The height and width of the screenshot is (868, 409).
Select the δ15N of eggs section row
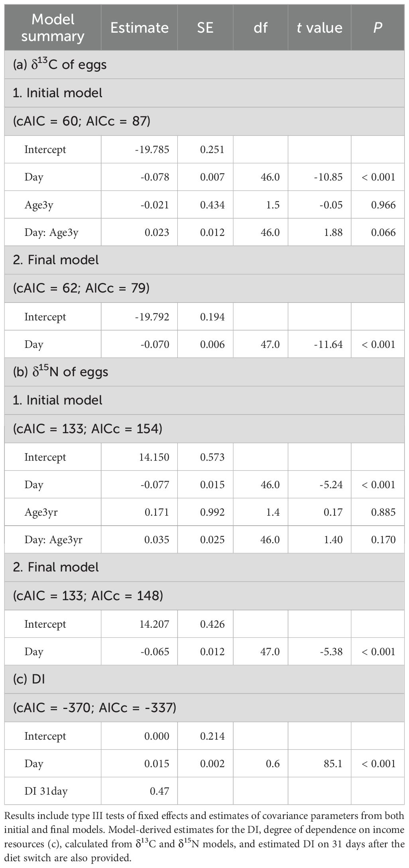[204, 372]
